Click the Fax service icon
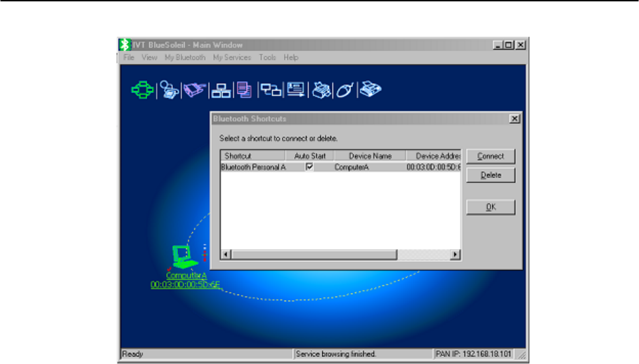This screenshot has height=364, width=639. click(x=370, y=89)
